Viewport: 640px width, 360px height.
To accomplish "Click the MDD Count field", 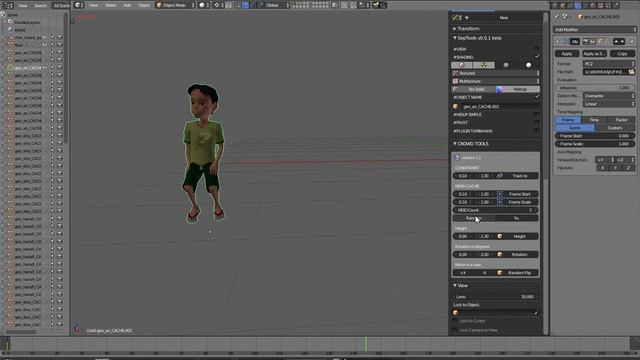I will tap(496, 210).
